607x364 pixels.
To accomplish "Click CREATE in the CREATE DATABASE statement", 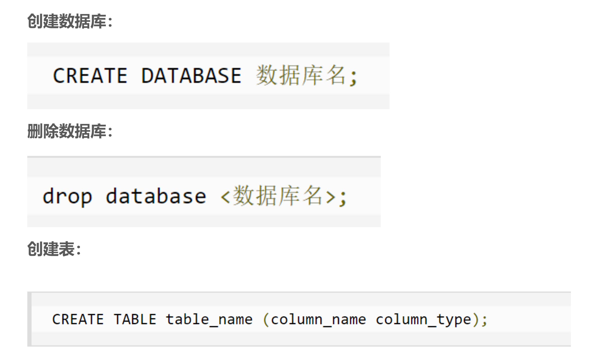I will coord(90,76).
